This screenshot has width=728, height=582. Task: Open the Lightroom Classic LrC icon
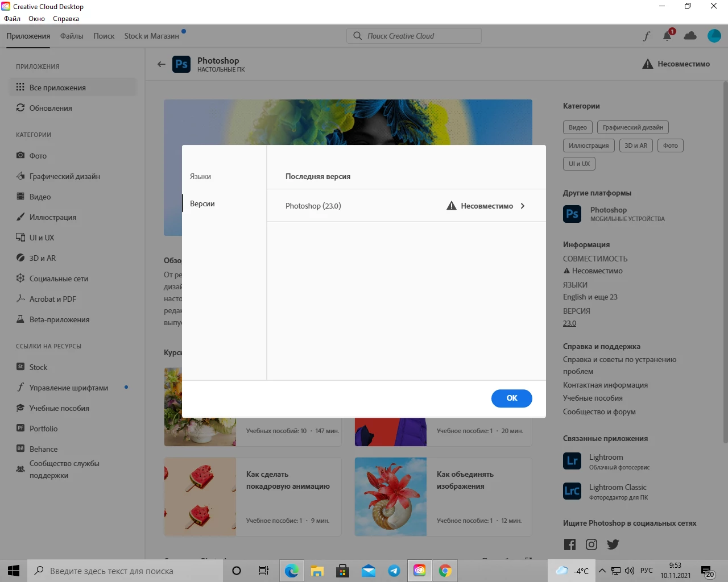coord(572,491)
